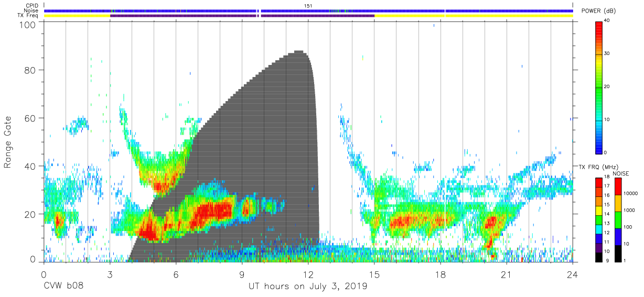Pick the green band of POWER colorbar
This screenshot has width=644, height=297.
pyautogui.click(x=598, y=87)
